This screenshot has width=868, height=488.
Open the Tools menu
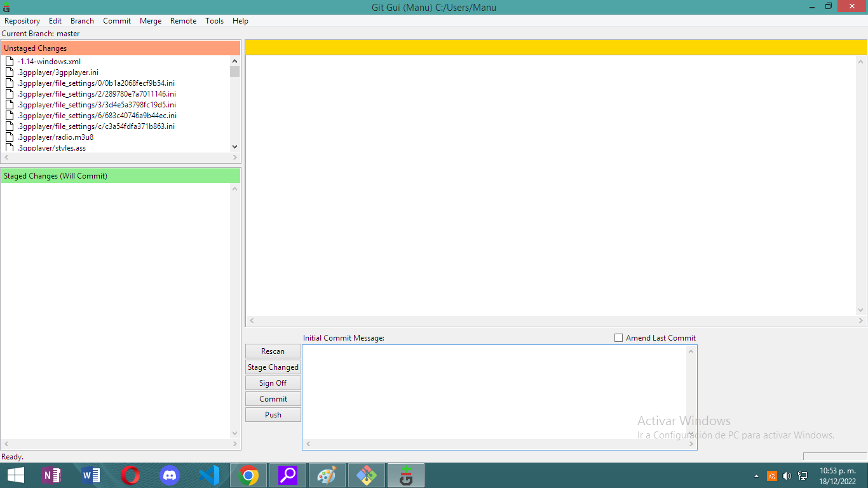point(215,21)
